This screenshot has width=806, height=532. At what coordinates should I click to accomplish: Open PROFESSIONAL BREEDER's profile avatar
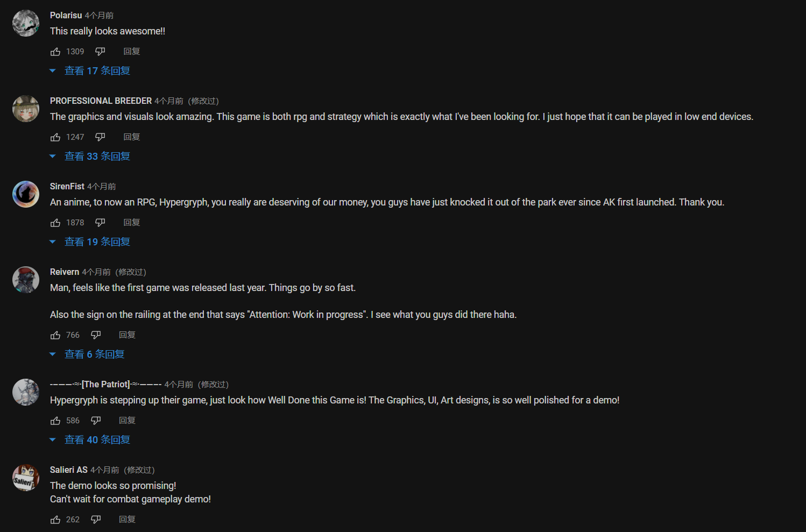point(26,109)
